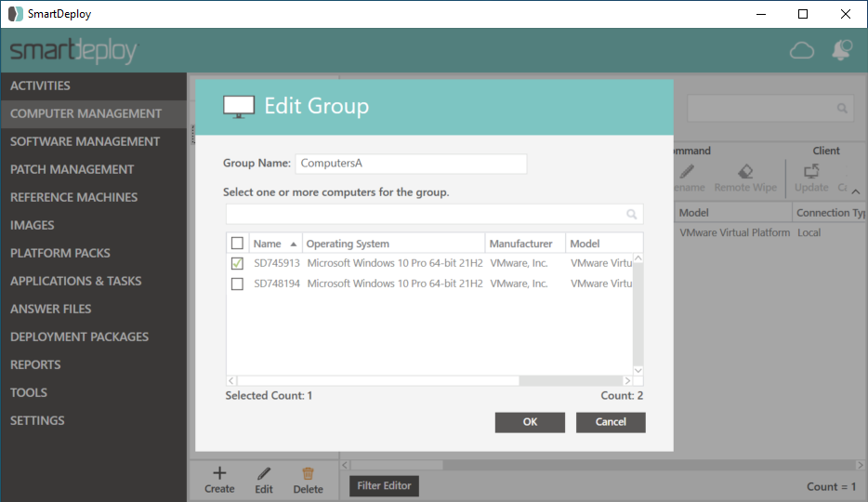Open Reports in sidebar
Viewport: 868px width, 502px height.
[94, 364]
